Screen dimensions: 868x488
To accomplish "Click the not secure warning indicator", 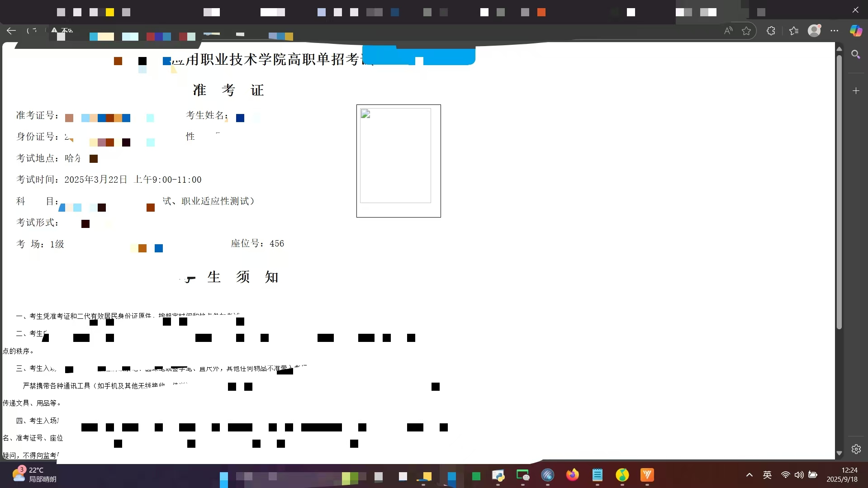I will 61,31.
